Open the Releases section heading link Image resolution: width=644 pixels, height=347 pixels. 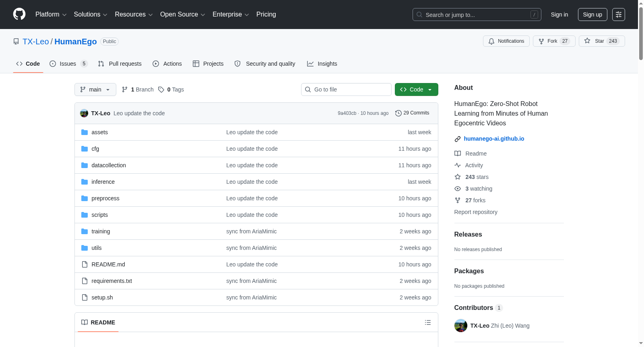pyautogui.click(x=468, y=235)
